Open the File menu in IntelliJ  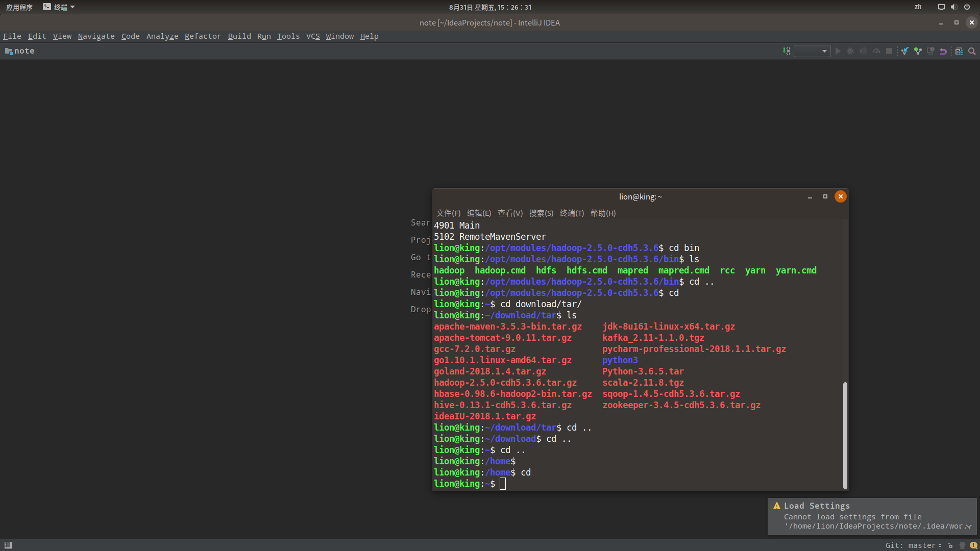(12, 36)
